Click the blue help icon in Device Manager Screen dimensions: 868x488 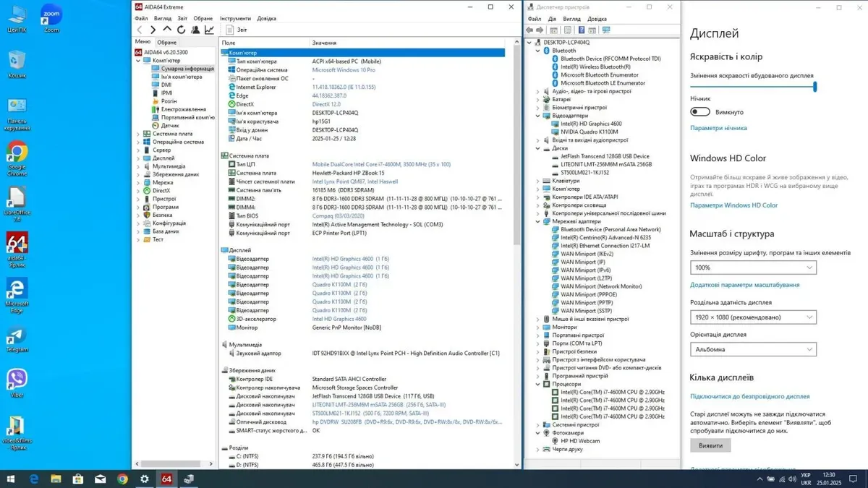click(580, 30)
